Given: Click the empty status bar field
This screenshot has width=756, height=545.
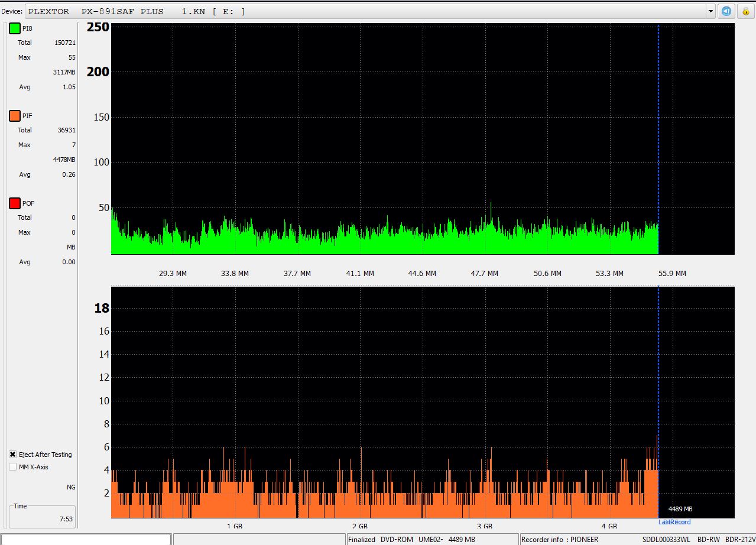Looking at the screenshot, I should (86, 539).
